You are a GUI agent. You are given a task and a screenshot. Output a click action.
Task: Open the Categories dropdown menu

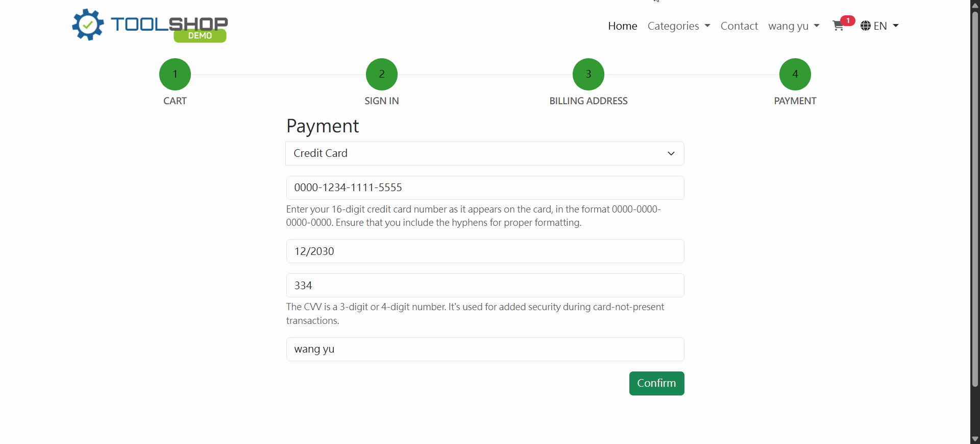click(x=678, y=26)
